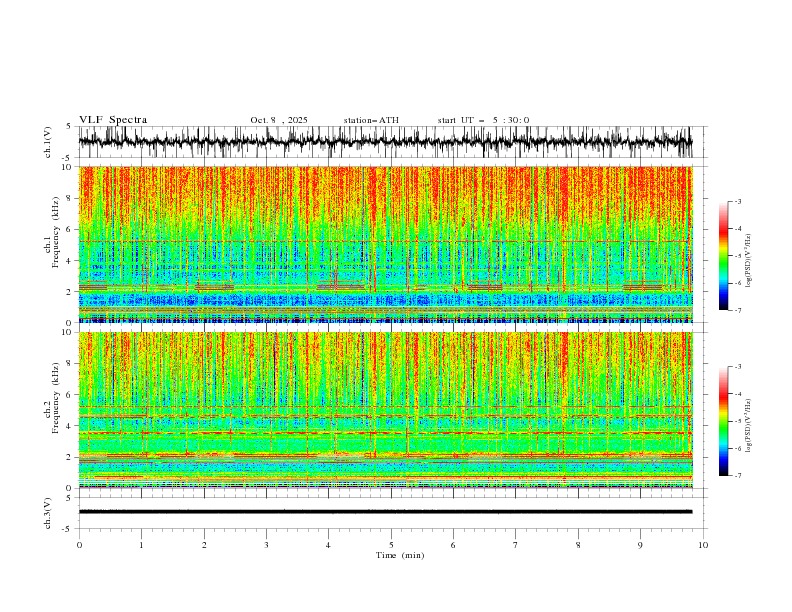This screenshot has width=792, height=612.
Task: Click the log(PSD) label beside the ch.2 colorbar
Action: click(749, 425)
